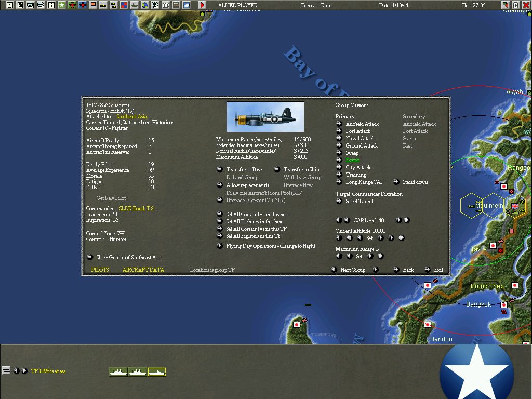532x399 pixels.
Task: Click next task force arrow beside TF 1098
Action: click(24, 371)
